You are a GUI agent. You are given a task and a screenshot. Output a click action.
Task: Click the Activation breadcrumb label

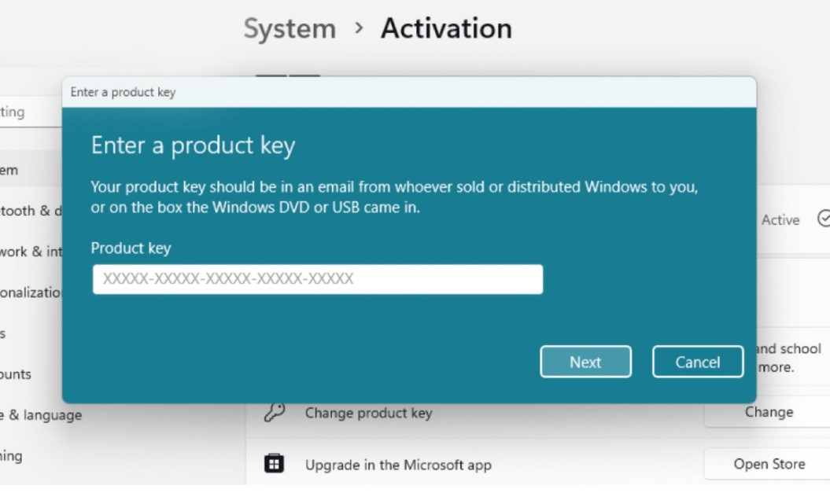pyautogui.click(x=445, y=28)
